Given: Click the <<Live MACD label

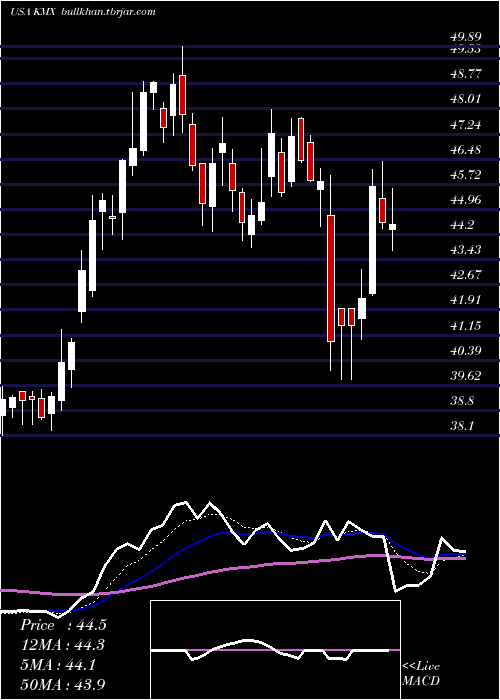Looking at the screenshot, I should 421,674.
